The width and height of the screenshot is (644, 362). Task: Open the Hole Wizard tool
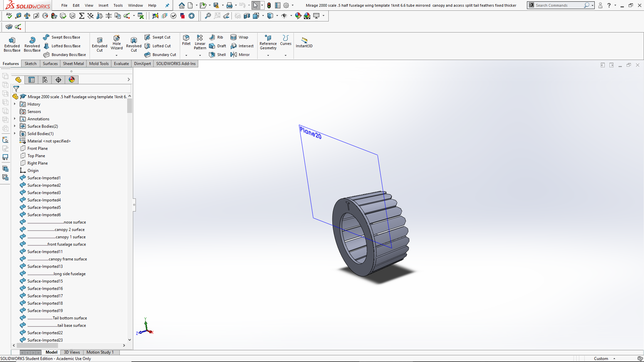(x=117, y=43)
